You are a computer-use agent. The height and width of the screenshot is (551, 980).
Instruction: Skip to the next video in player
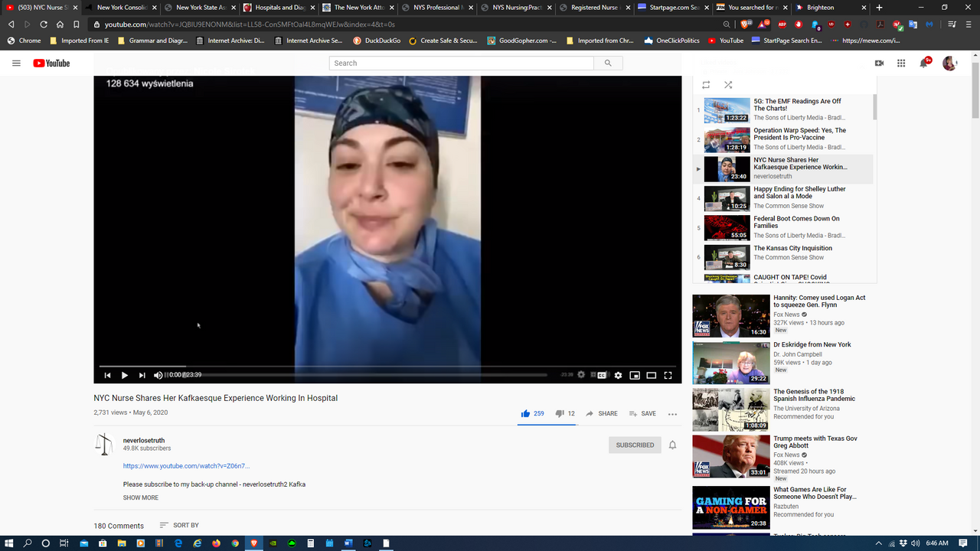pos(142,375)
